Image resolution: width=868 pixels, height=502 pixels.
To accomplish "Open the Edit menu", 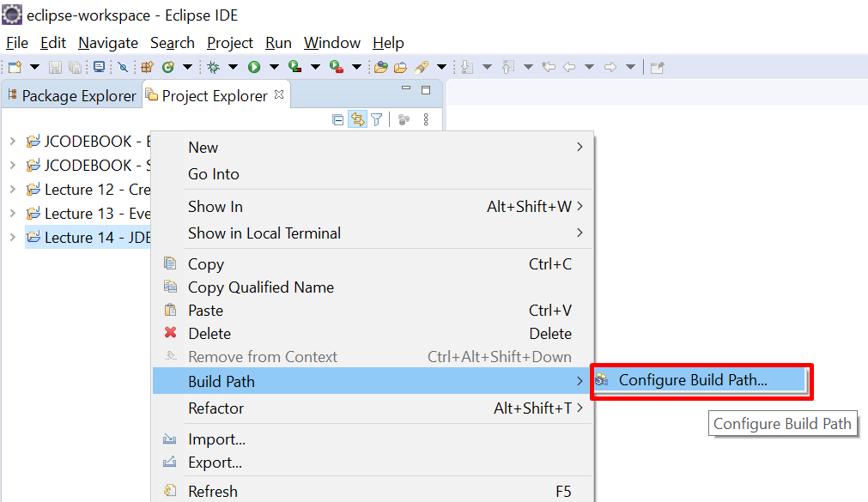I will coord(52,43).
